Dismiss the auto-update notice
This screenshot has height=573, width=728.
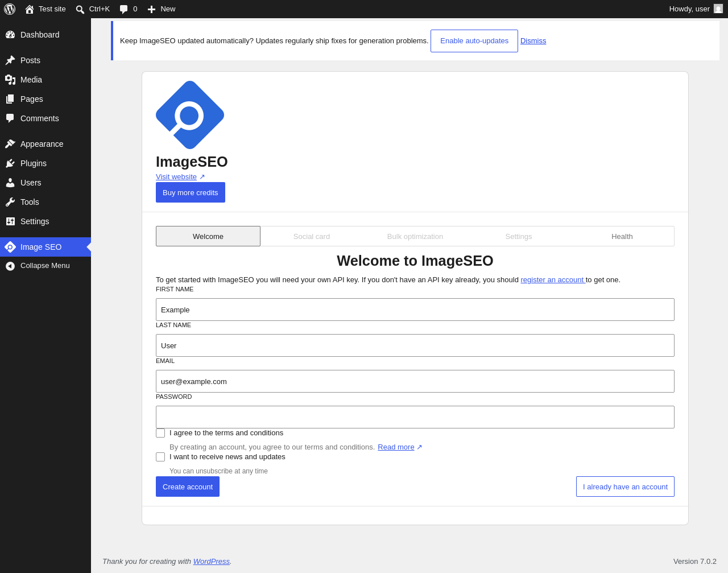[533, 41]
